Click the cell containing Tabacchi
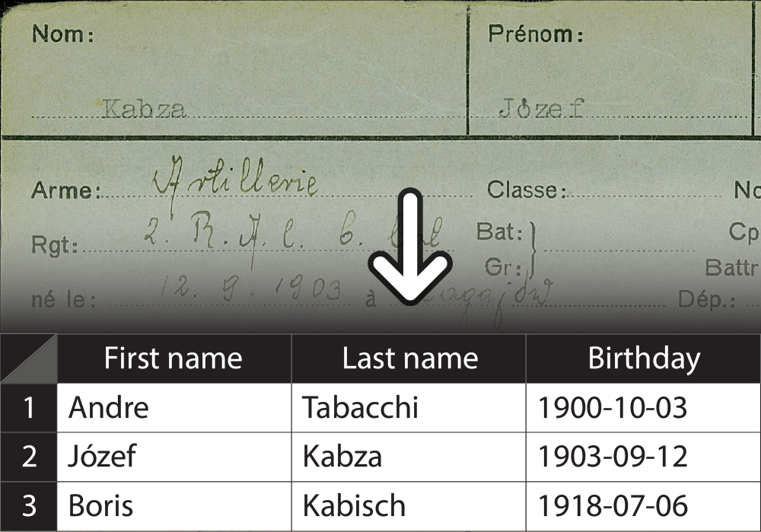 (409, 408)
